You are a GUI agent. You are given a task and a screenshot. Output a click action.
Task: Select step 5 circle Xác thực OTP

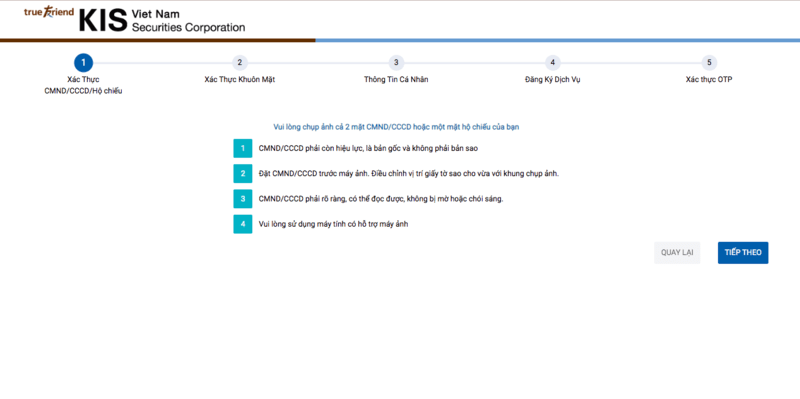click(x=709, y=63)
